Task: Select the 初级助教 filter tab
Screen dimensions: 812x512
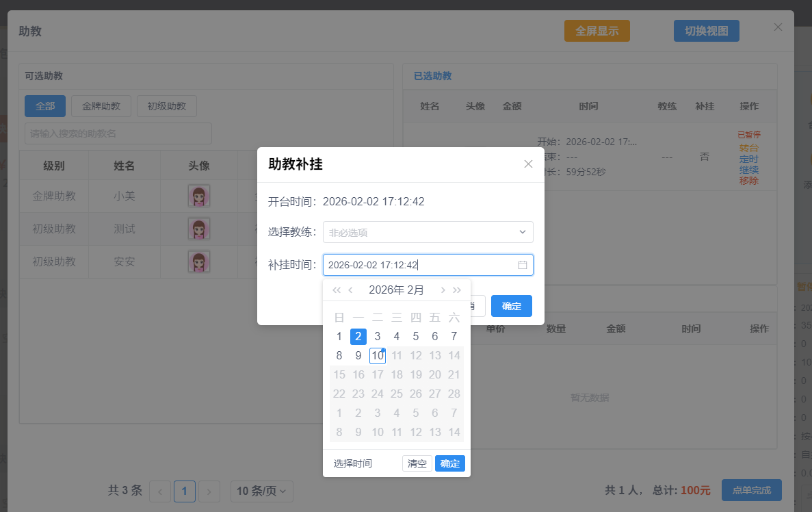Action: [x=167, y=106]
